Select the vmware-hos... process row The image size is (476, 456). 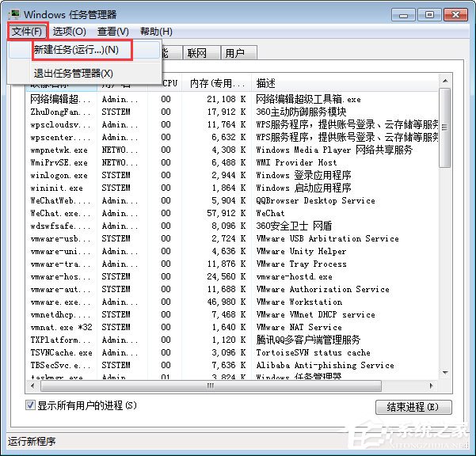(x=232, y=276)
